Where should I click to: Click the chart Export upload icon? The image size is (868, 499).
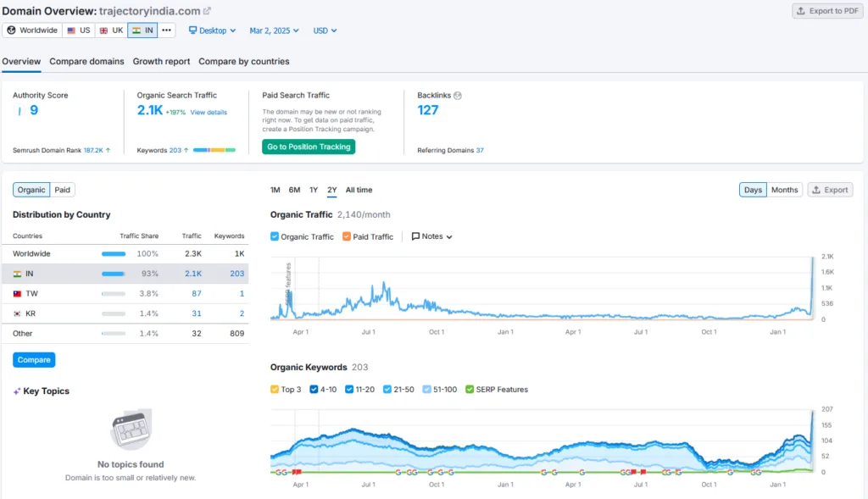tap(816, 190)
